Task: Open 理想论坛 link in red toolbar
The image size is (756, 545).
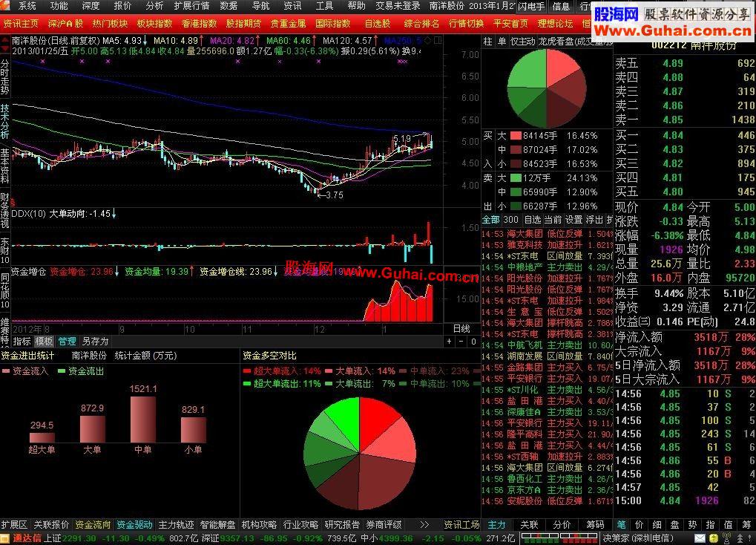Action: pyautogui.click(x=555, y=23)
